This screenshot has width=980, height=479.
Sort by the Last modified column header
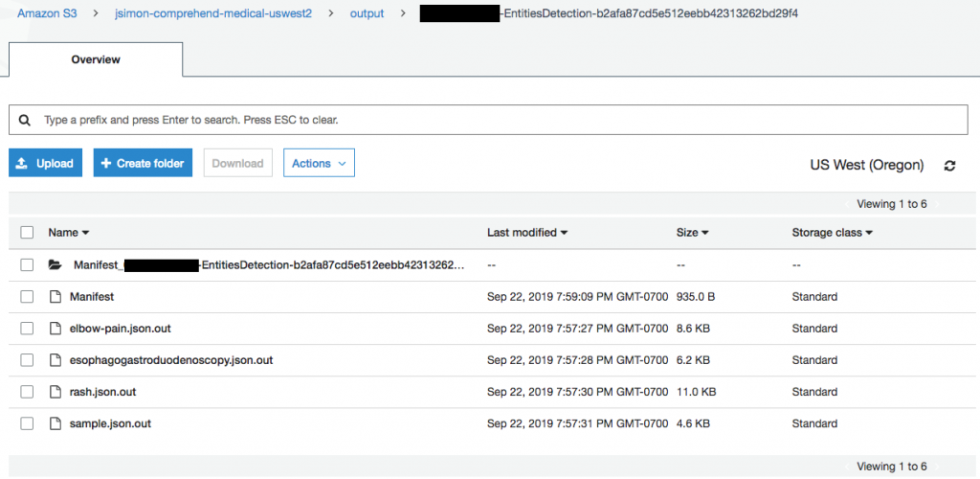pyautogui.click(x=527, y=233)
